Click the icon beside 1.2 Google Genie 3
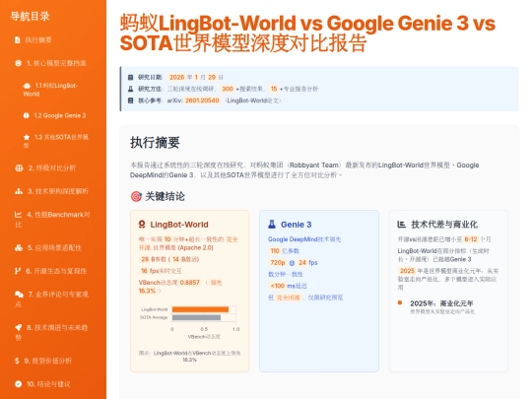This screenshot has width=532, height=399. (27, 115)
